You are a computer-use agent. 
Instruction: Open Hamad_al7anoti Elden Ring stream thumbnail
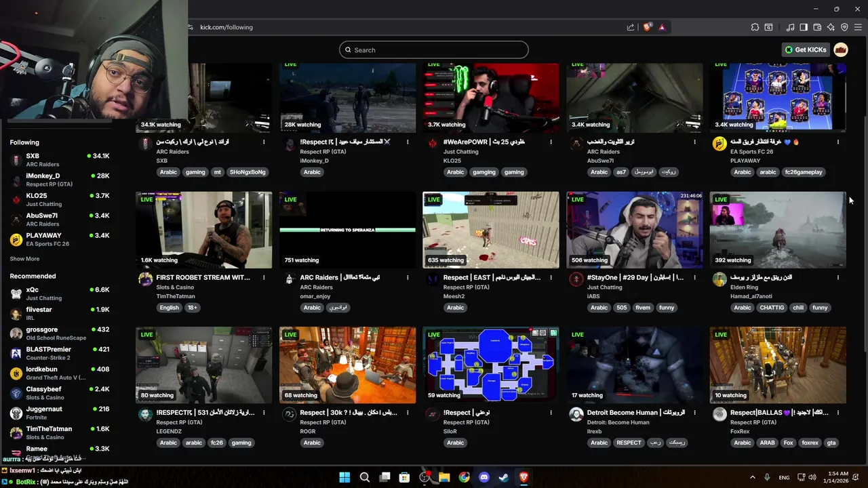pyautogui.click(x=778, y=230)
